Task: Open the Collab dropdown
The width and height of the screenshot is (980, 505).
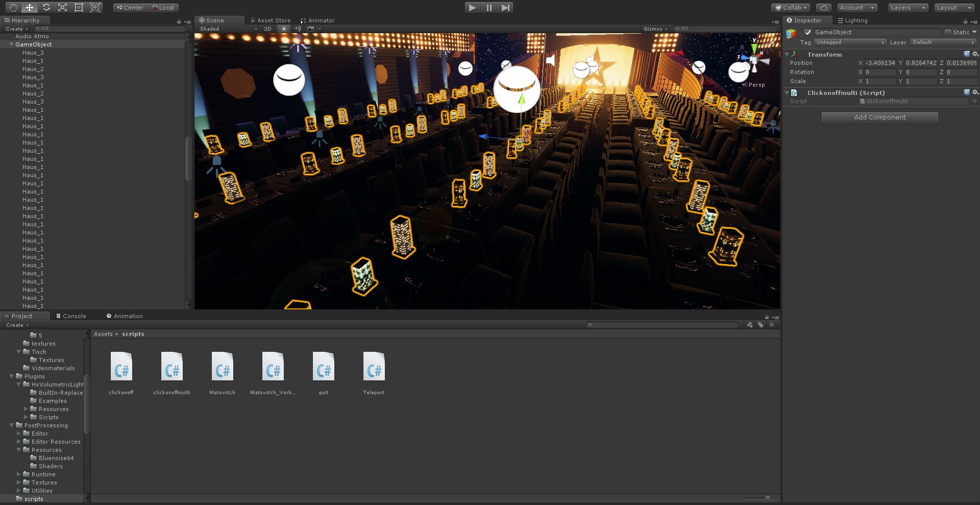Action: [791, 8]
